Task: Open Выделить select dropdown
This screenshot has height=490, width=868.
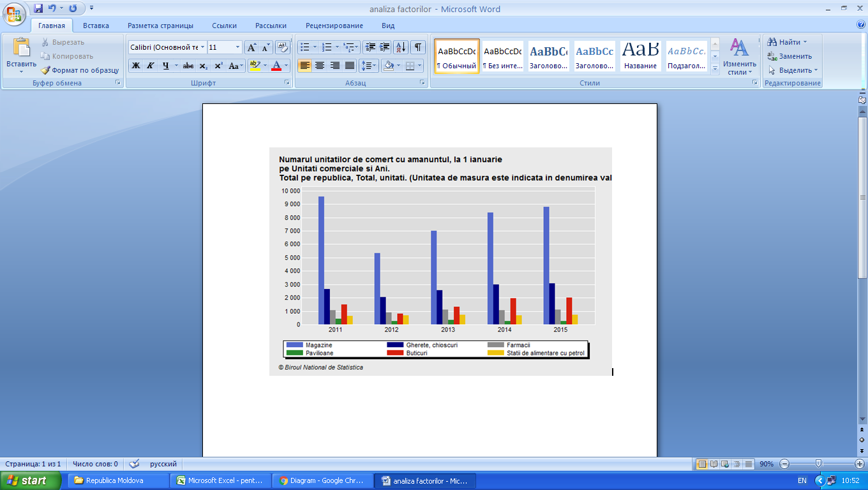Action: pyautogui.click(x=793, y=70)
